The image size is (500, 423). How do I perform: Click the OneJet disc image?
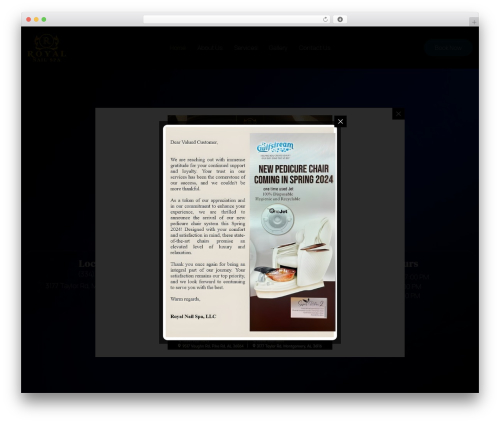point(277,219)
